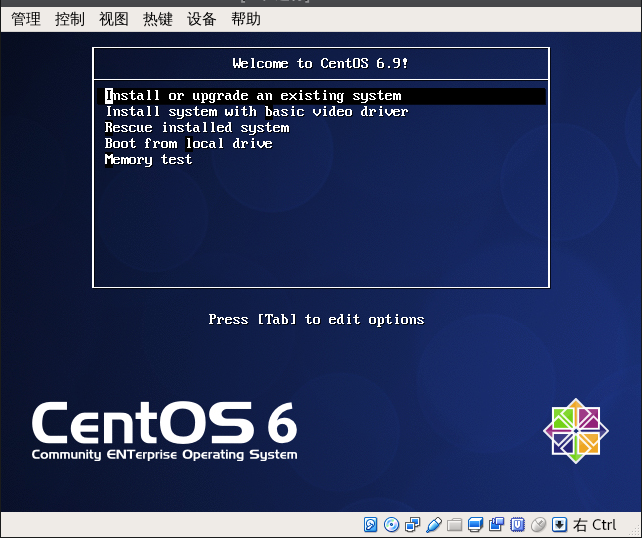This screenshot has width=642, height=538.
Task: Click the mouse integration status icon
Action: point(538,524)
